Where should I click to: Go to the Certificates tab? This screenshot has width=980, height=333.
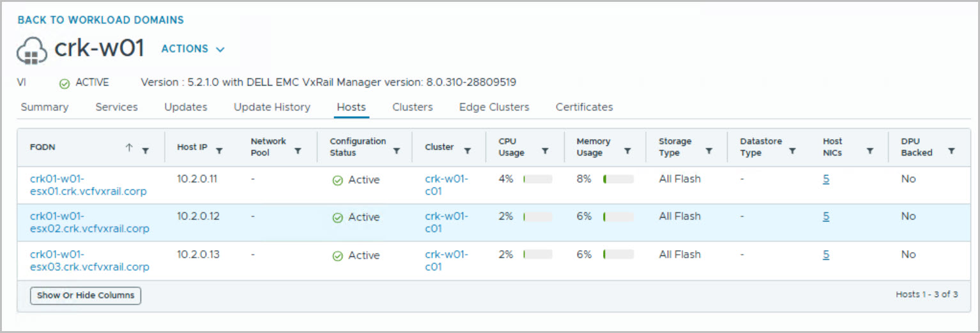tap(584, 107)
